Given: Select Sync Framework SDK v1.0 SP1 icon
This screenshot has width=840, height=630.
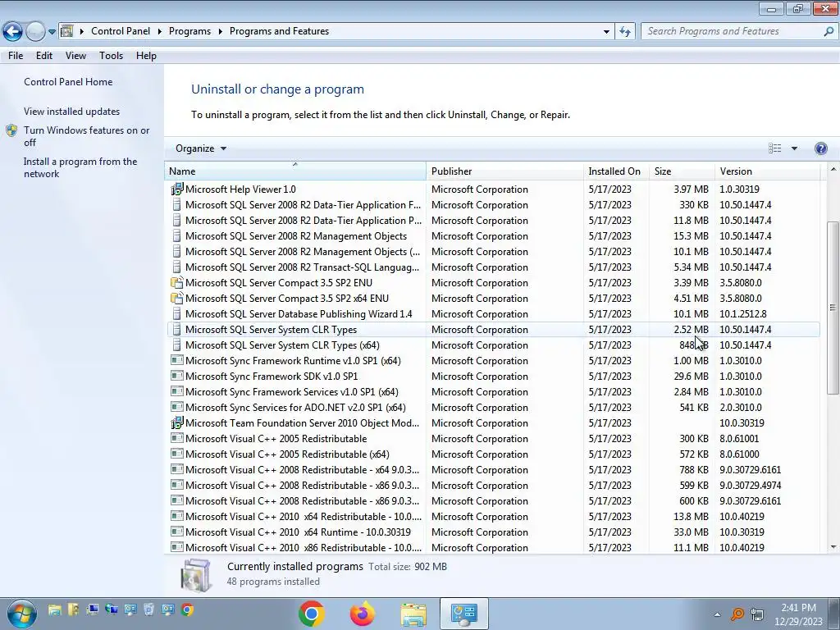Looking at the screenshot, I should point(177,376).
